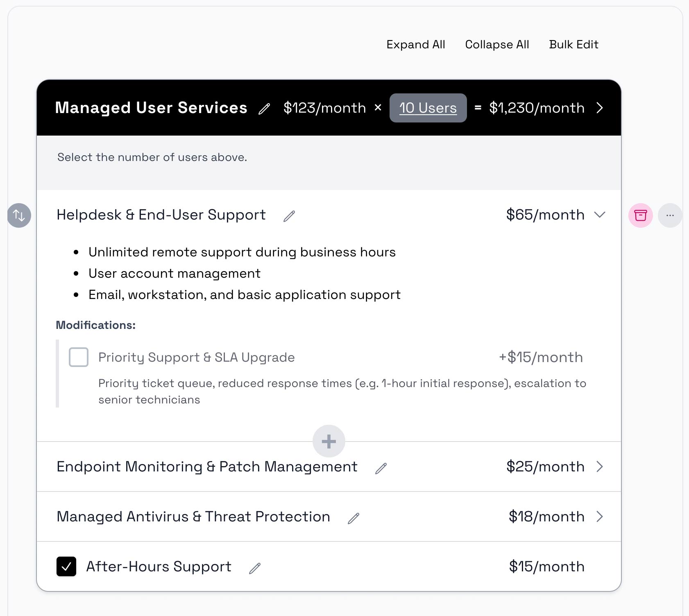Collapse Helpdesk details via price chevron

coord(601,215)
